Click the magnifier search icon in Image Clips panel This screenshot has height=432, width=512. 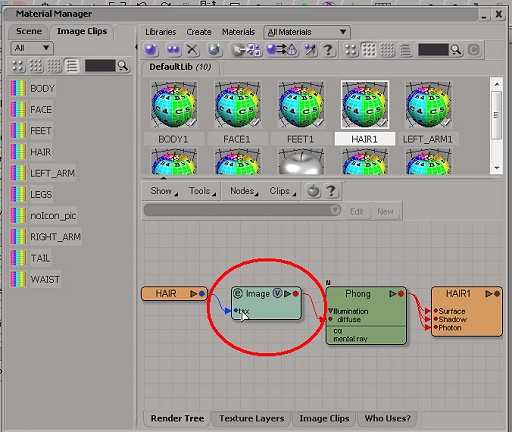coord(123,66)
